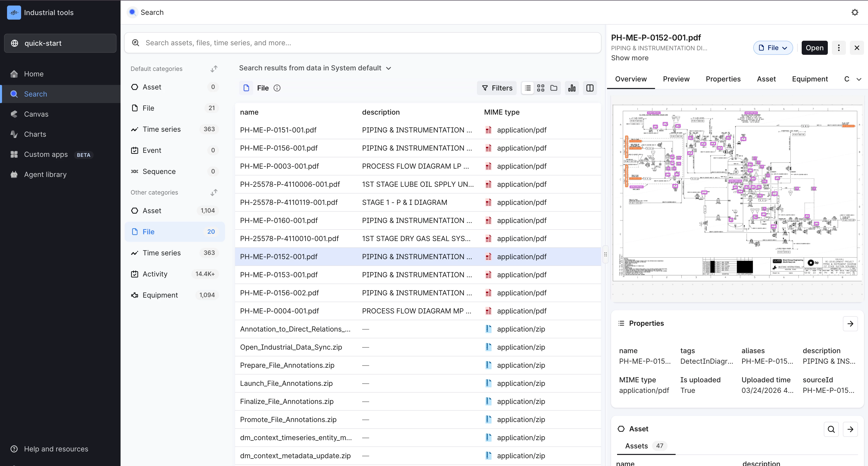Click the search icon in Asset section
Viewport: 868px width, 466px height.
831,429
